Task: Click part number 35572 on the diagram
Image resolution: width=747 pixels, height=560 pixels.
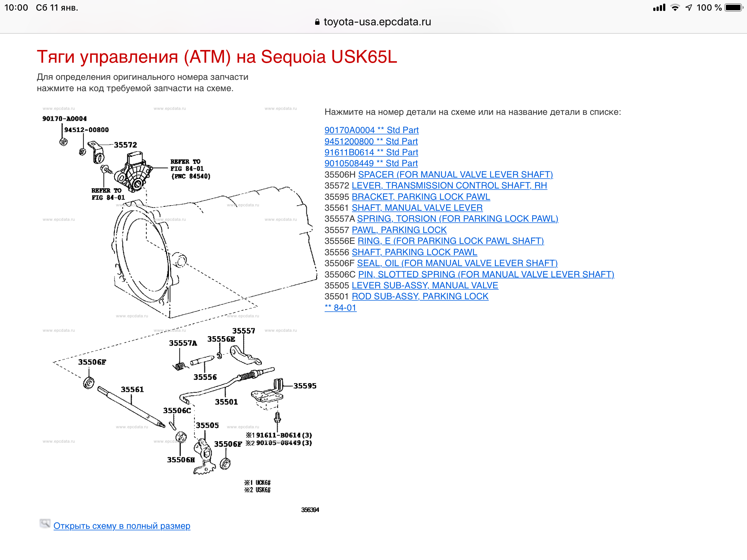Action: tap(125, 145)
